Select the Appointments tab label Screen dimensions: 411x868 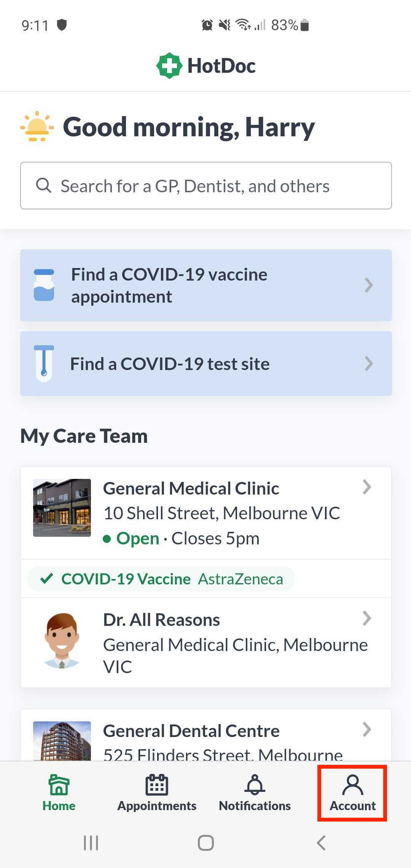tap(157, 806)
